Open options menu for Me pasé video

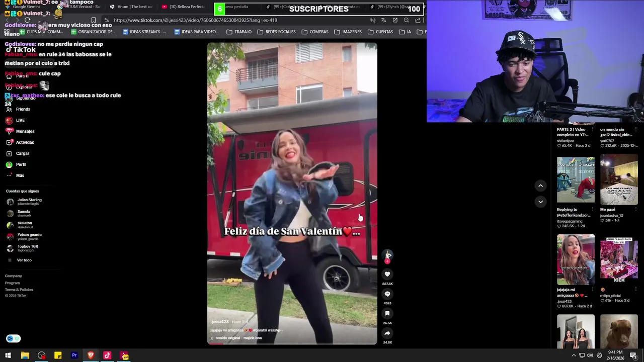click(635, 210)
